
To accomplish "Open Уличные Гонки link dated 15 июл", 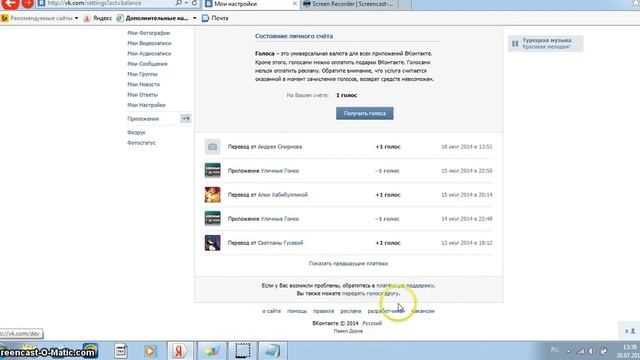I will [280, 171].
